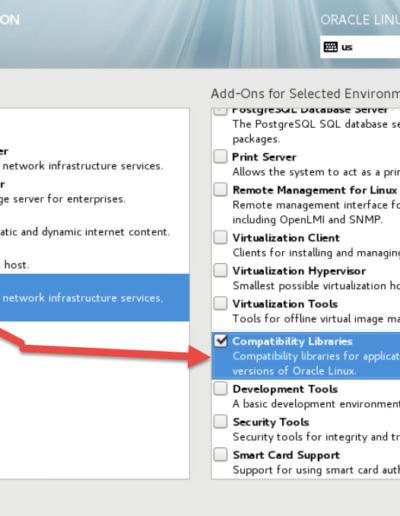Select the Virtualization Tools label
This screenshot has height=516, width=400.
pyautogui.click(x=285, y=304)
